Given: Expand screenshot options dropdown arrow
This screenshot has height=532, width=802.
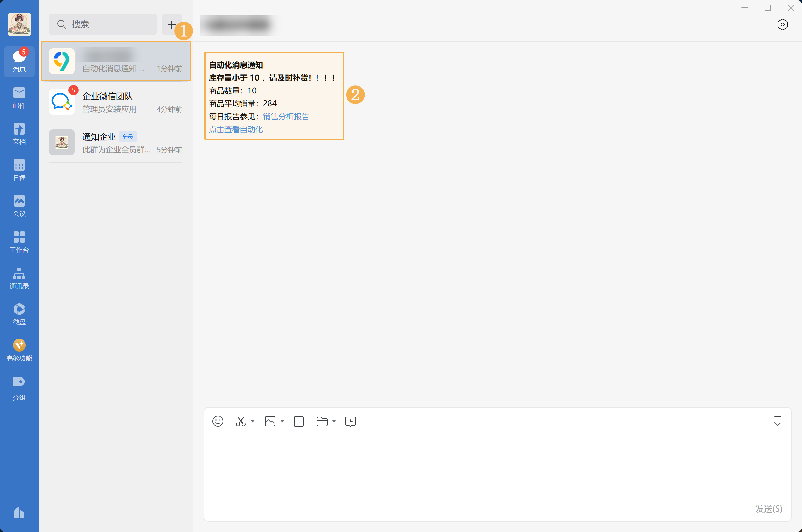Looking at the screenshot, I should [x=253, y=421].
